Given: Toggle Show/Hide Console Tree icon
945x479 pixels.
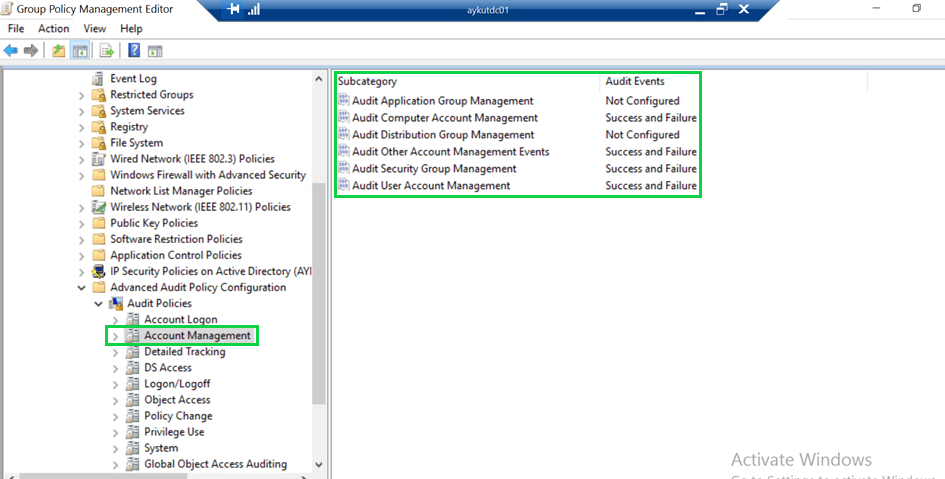Looking at the screenshot, I should (80, 50).
